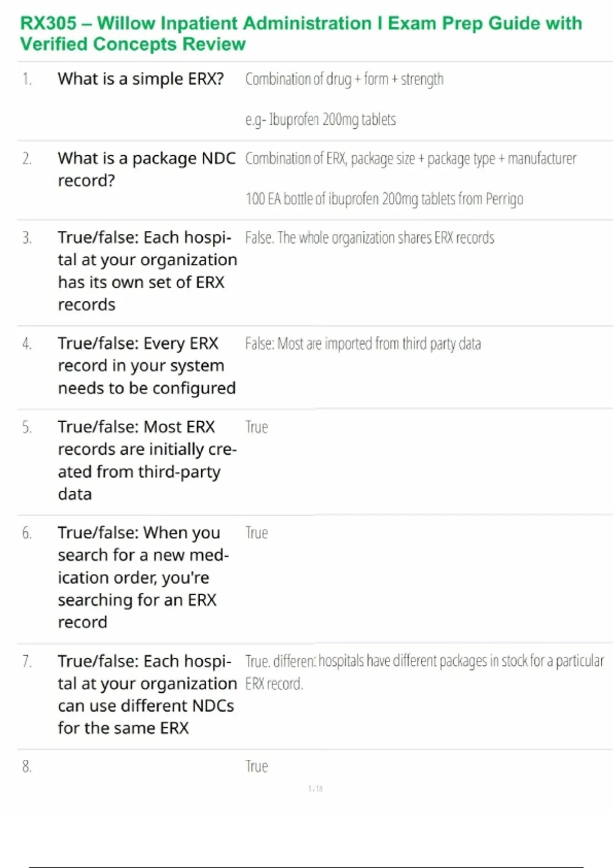Click question 3 about hospitals' own ERX records
The height and width of the screenshot is (868, 613).
pos(147,271)
